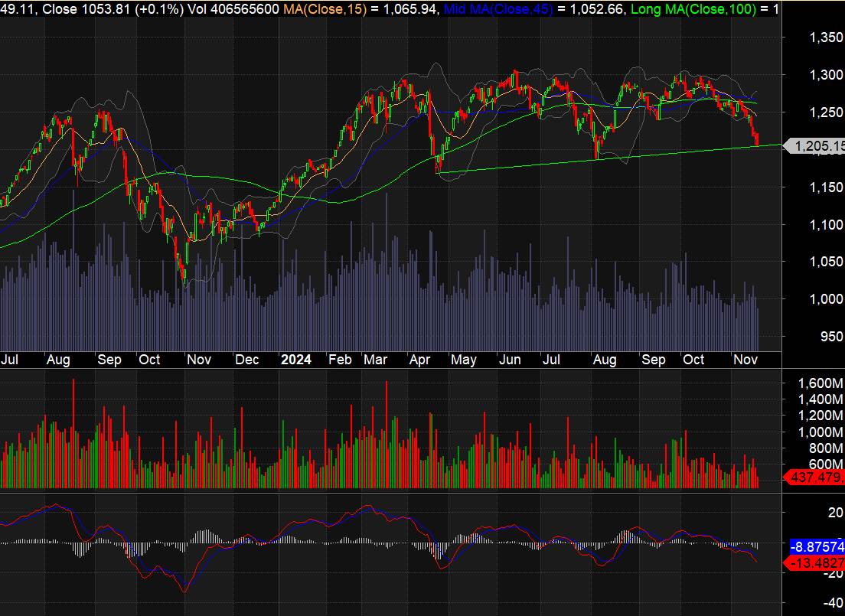Click the 2024 year label on time axis
Screen dimensions: 845x616
click(x=295, y=360)
